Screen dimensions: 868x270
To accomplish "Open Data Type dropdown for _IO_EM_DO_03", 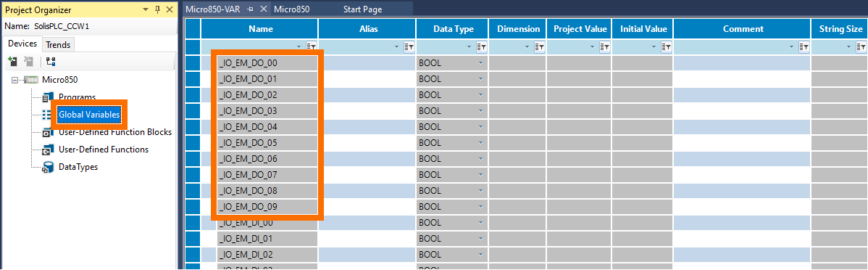I will click(480, 111).
